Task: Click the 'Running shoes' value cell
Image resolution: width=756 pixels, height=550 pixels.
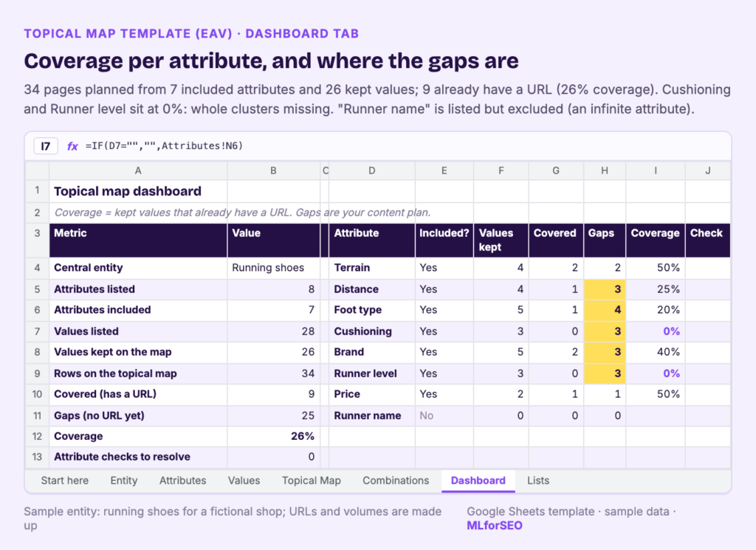Action: pyautogui.click(x=273, y=268)
